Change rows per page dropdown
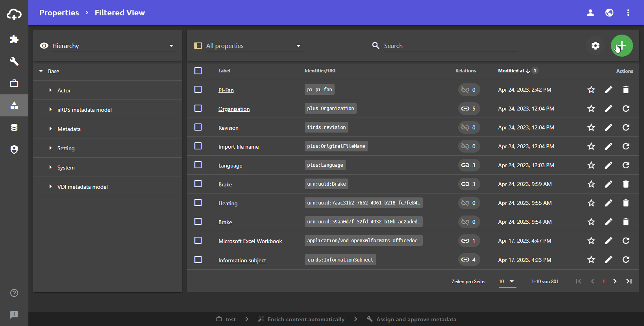The height and width of the screenshot is (326, 644). 507,282
